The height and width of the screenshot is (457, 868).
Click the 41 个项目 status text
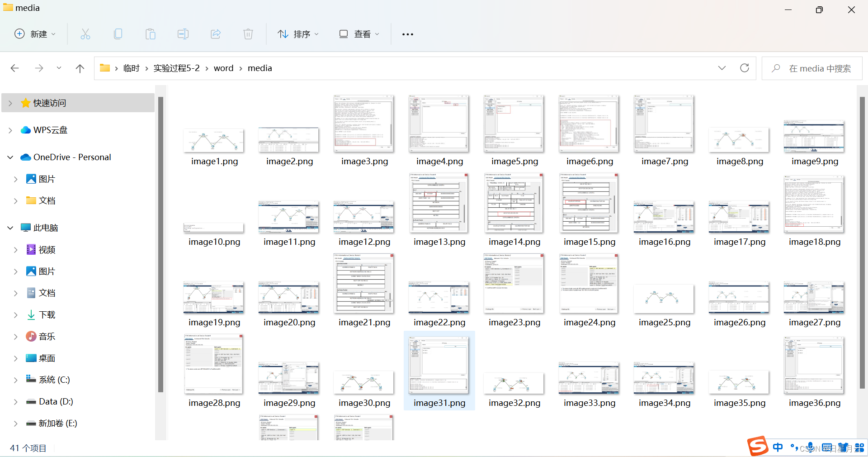(x=28, y=448)
